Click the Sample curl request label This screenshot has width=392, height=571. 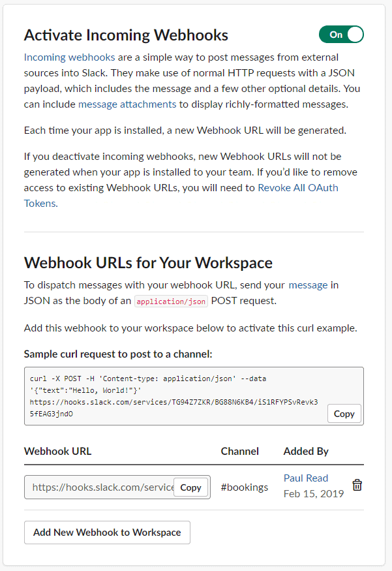click(118, 354)
